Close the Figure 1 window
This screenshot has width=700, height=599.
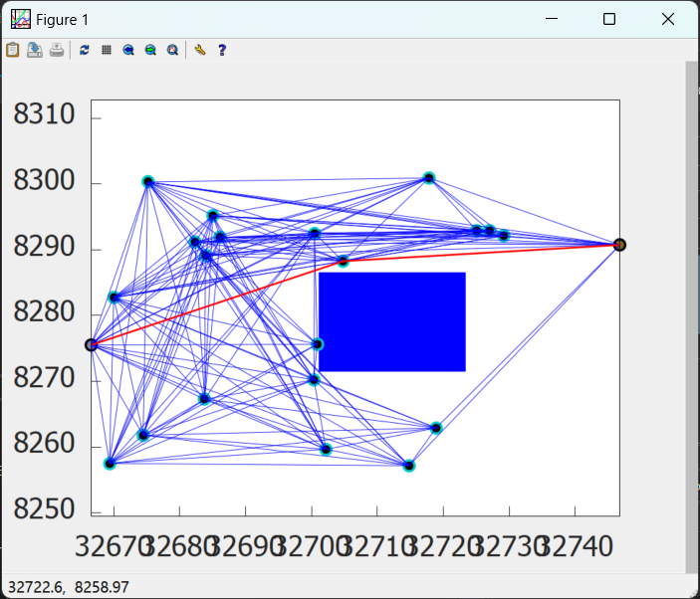(x=669, y=19)
